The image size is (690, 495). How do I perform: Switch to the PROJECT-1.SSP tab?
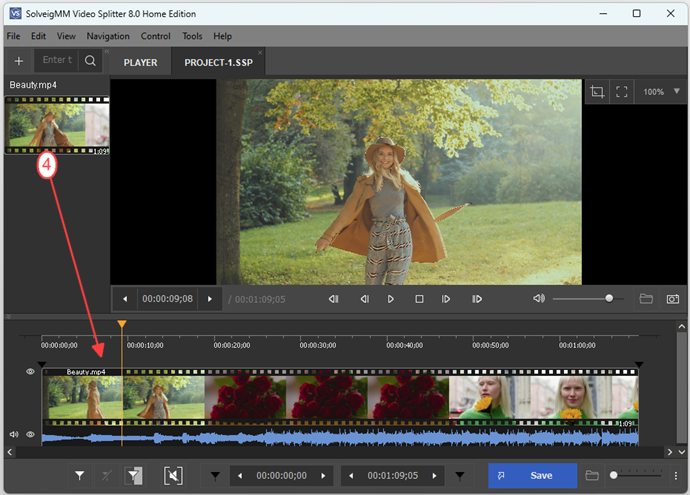[218, 62]
